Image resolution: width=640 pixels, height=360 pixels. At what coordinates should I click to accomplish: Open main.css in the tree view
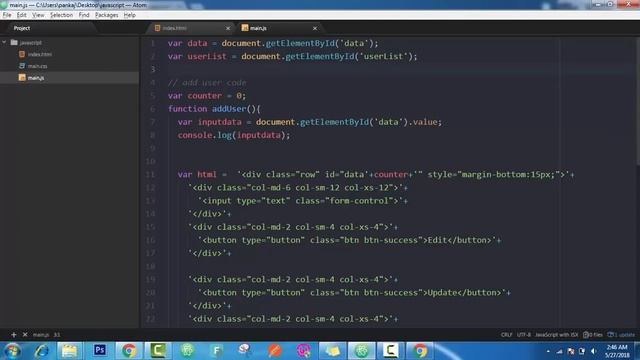pyautogui.click(x=38, y=66)
